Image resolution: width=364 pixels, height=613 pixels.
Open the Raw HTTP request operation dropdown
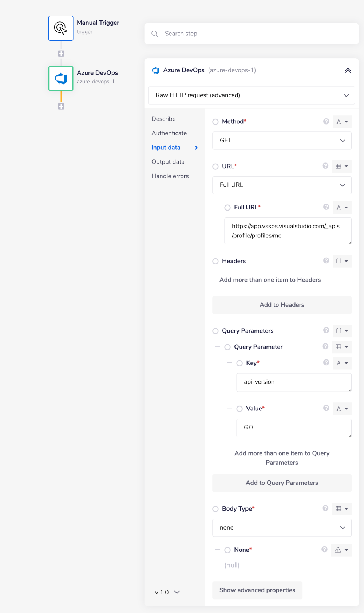(251, 95)
